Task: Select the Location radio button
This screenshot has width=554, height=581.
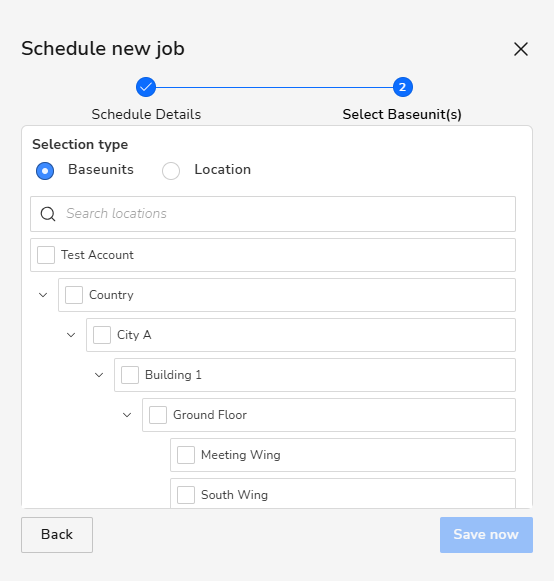Action: point(171,171)
